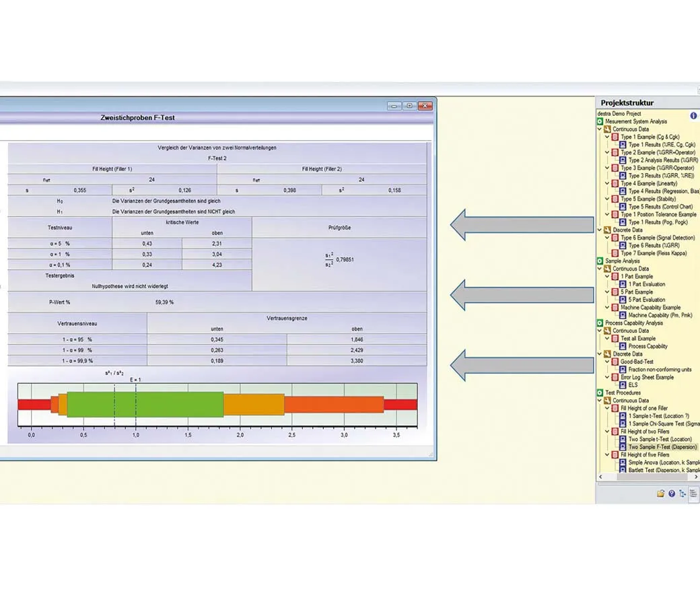Collapse the Fill Height of two Fillers node
The height and width of the screenshot is (606, 700).
point(607,432)
